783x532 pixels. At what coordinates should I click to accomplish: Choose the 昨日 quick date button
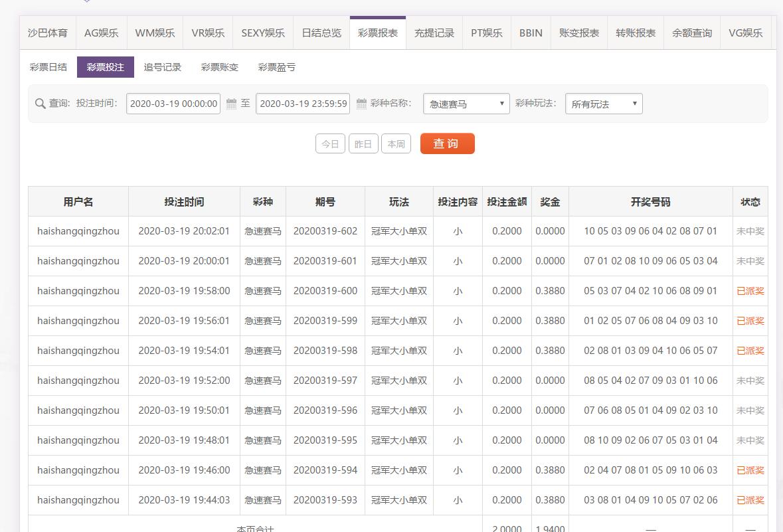coord(363,144)
